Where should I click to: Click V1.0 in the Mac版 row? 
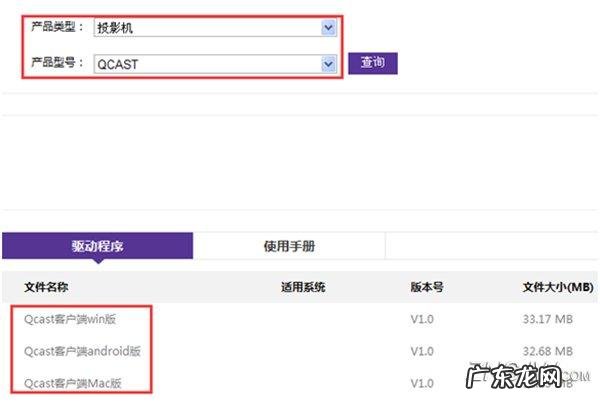[422, 383]
